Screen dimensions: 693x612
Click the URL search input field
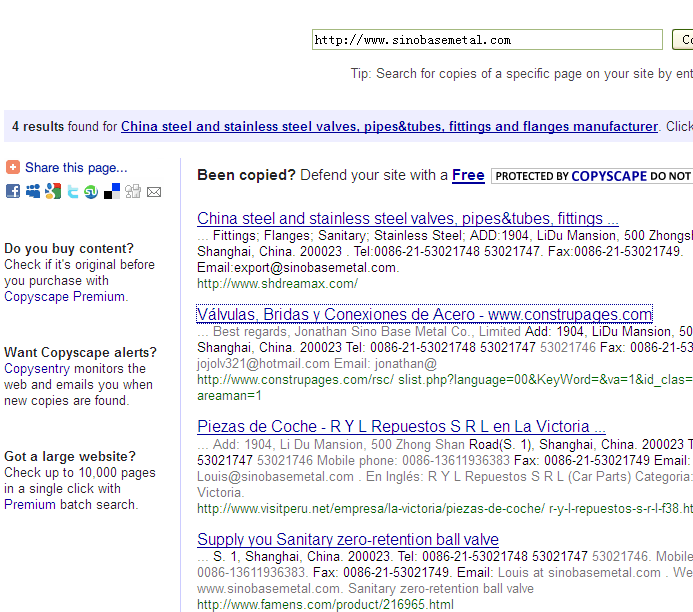click(487, 40)
